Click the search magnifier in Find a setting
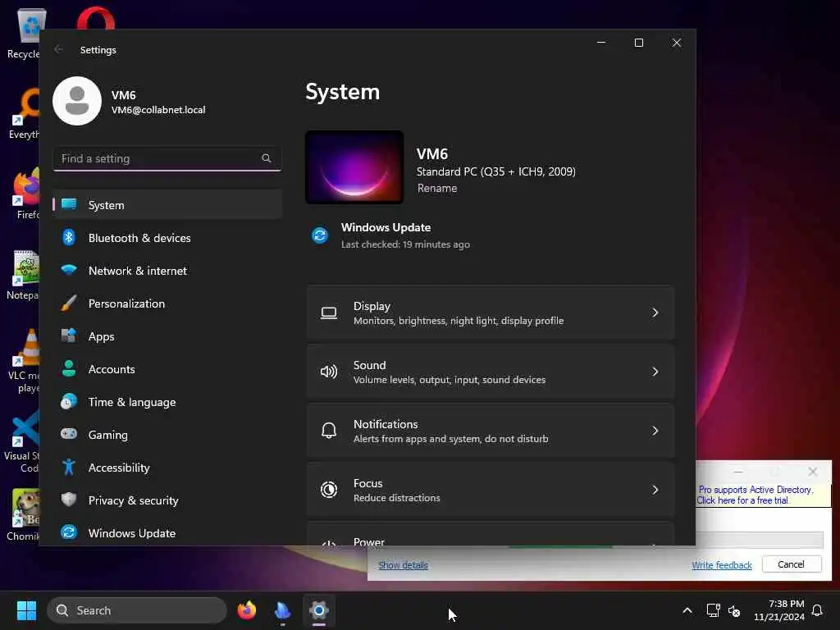 (x=267, y=158)
